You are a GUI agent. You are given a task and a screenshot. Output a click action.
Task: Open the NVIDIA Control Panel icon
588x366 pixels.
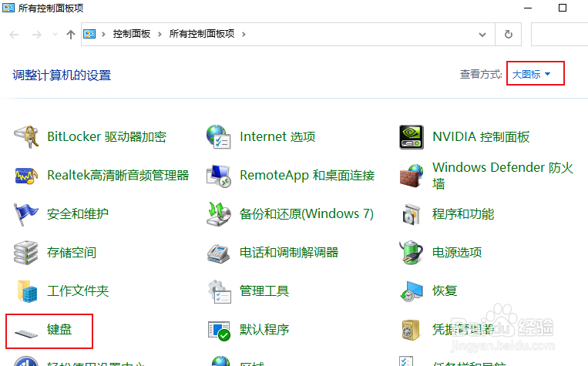point(412,137)
